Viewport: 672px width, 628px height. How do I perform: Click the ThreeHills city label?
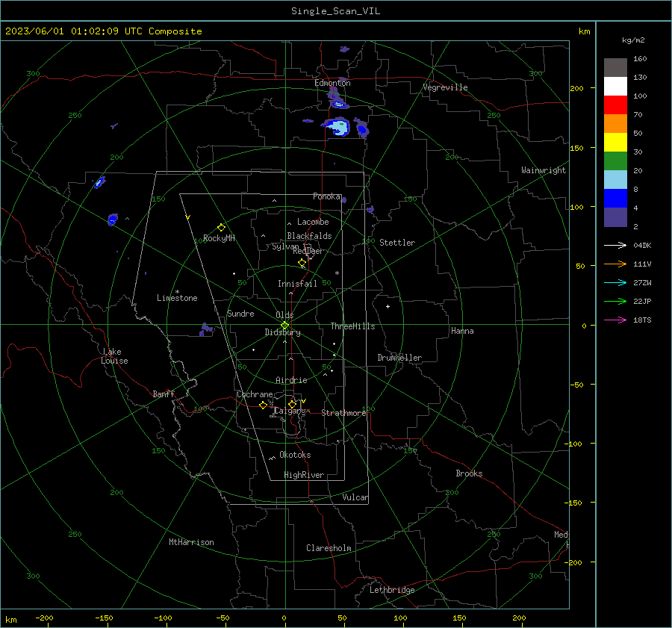[x=352, y=326]
